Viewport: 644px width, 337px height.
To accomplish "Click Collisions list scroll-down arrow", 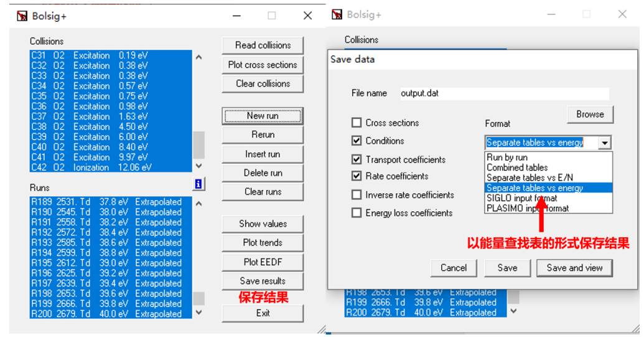I will pyautogui.click(x=198, y=166).
